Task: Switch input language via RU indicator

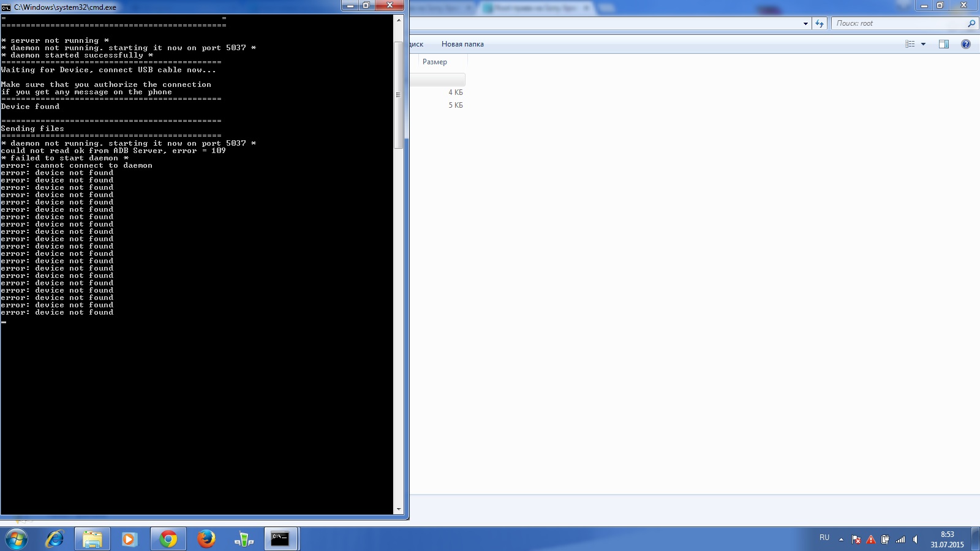Action: pyautogui.click(x=824, y=538)
